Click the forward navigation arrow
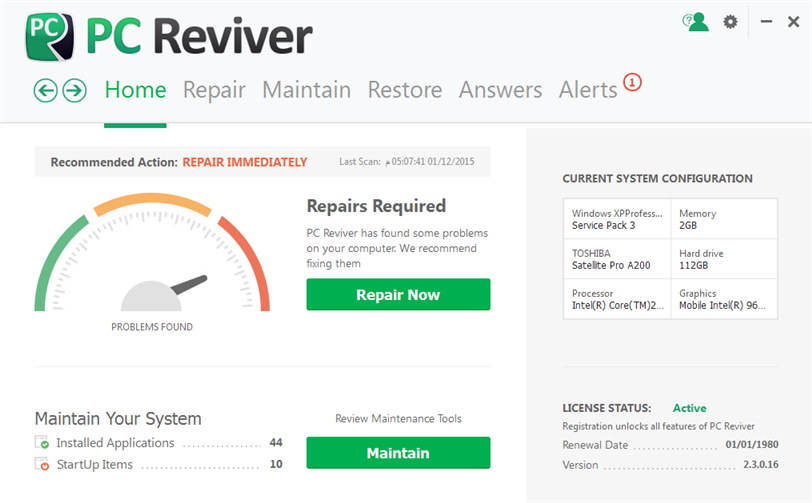Viewport: 812px width, 503px height. (x=74, y=91)
